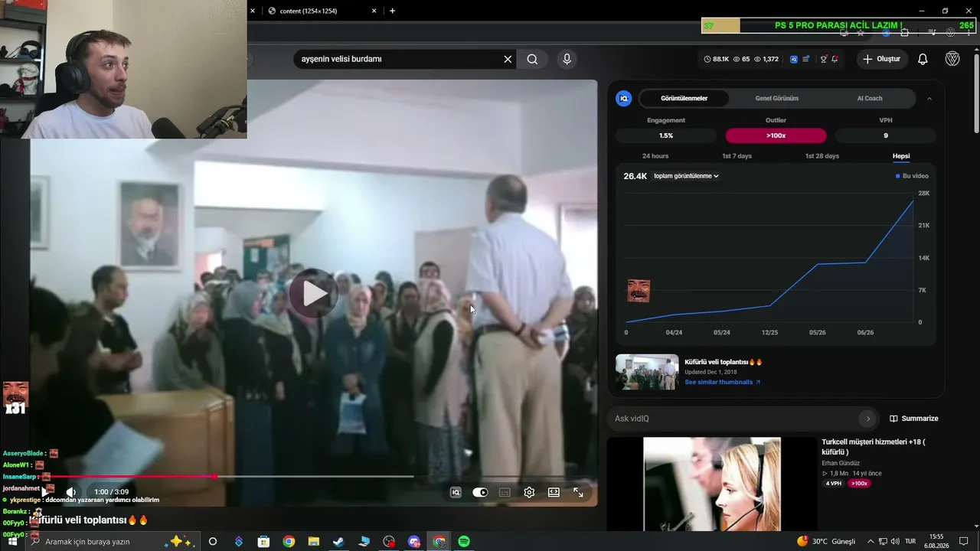
Task: Click the magnifier search button
Action: 532,59
